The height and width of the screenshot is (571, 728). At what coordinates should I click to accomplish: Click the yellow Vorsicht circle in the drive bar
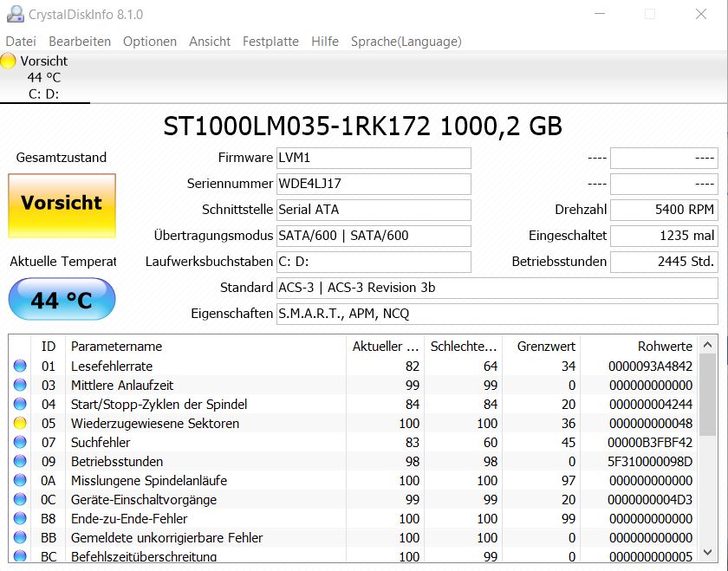(x=8, y=61)
